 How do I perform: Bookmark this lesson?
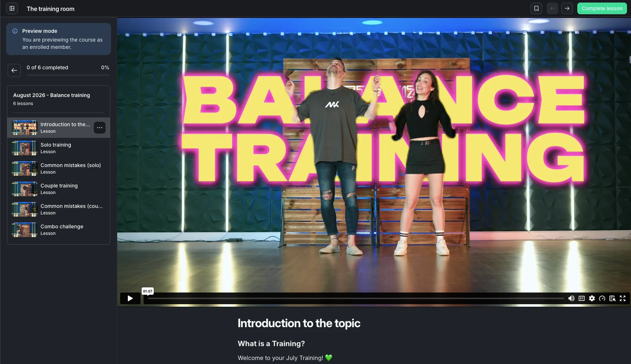tap(536, 8)
